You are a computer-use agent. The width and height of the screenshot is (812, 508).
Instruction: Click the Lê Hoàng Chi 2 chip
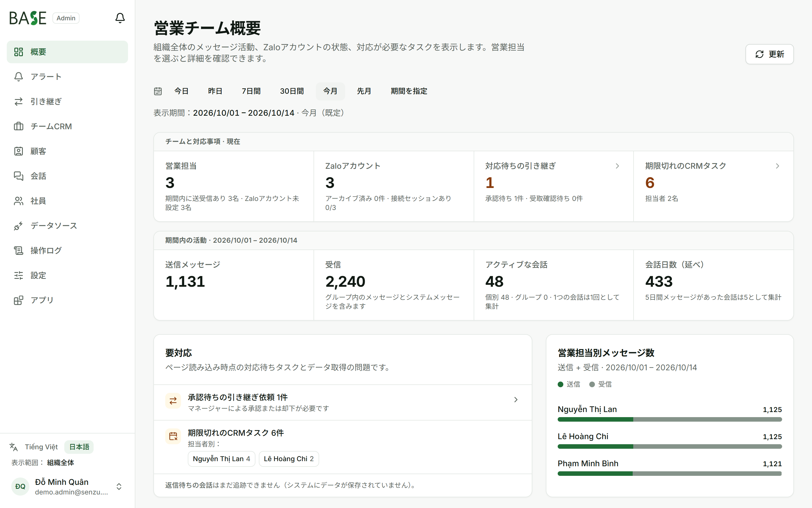[288, 459]
